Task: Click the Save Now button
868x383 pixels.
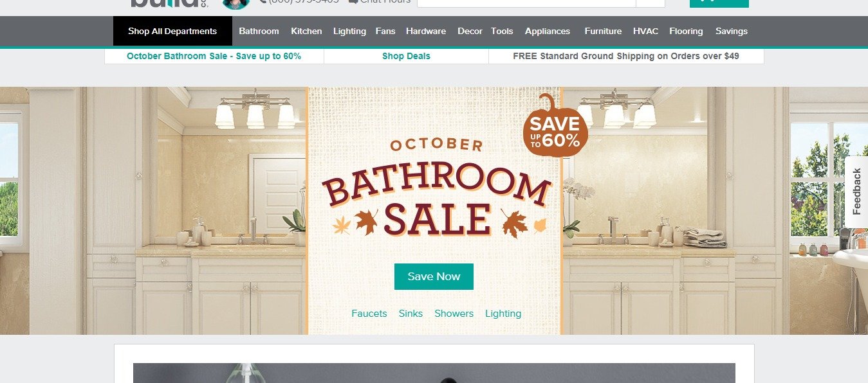Action: (x=434, y=276)
